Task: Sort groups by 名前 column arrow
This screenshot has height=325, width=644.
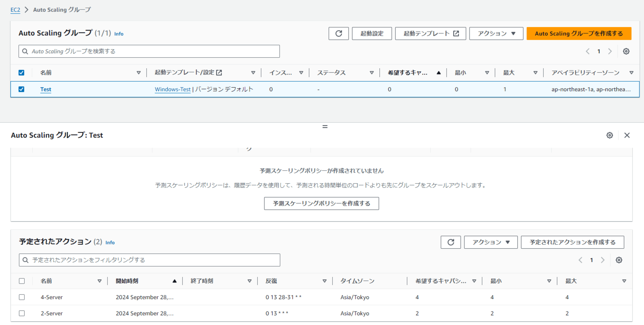Action: click(138, 73)
